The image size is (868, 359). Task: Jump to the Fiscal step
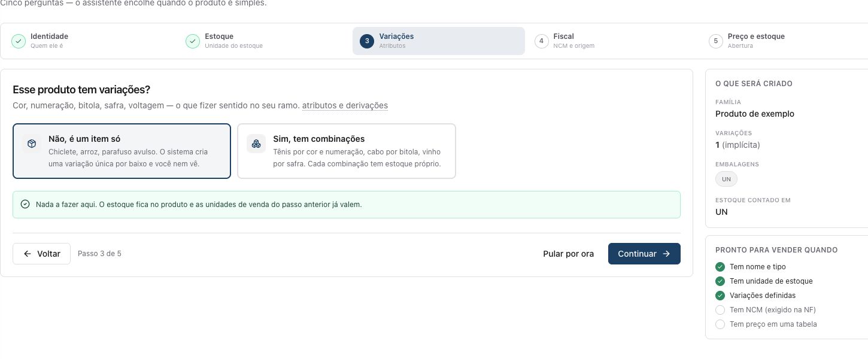(612, 41)
